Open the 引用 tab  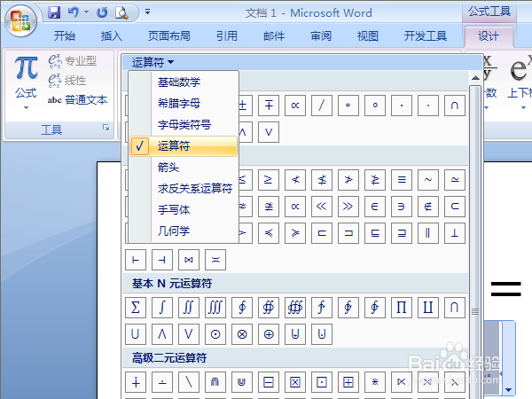click(x=227, y=35)
